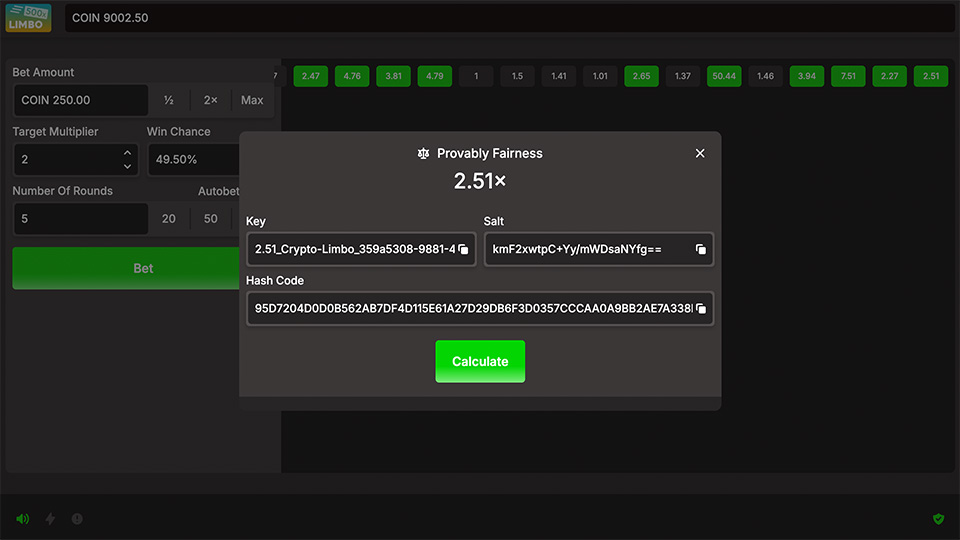Screen dimensions: 960x540
Task: Decrease the Target Multiplier with down arrow
Action: tap(127, 167)
